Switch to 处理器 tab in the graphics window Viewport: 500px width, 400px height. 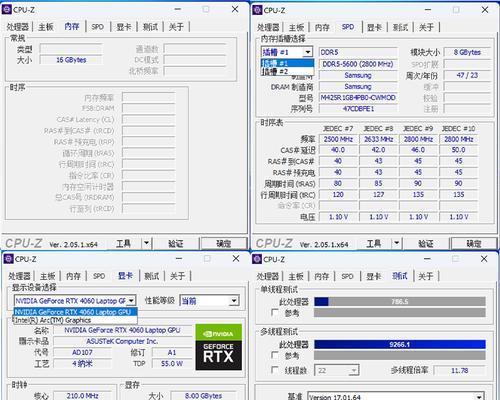(19, 276)
